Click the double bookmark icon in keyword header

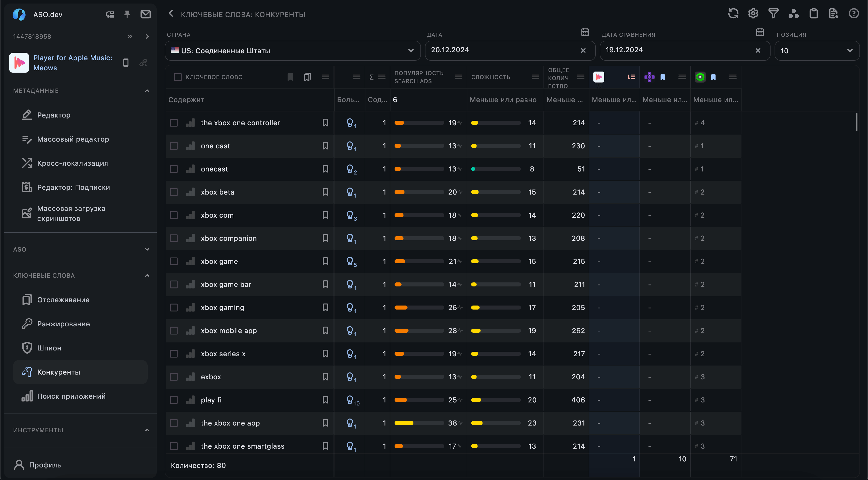307,77
